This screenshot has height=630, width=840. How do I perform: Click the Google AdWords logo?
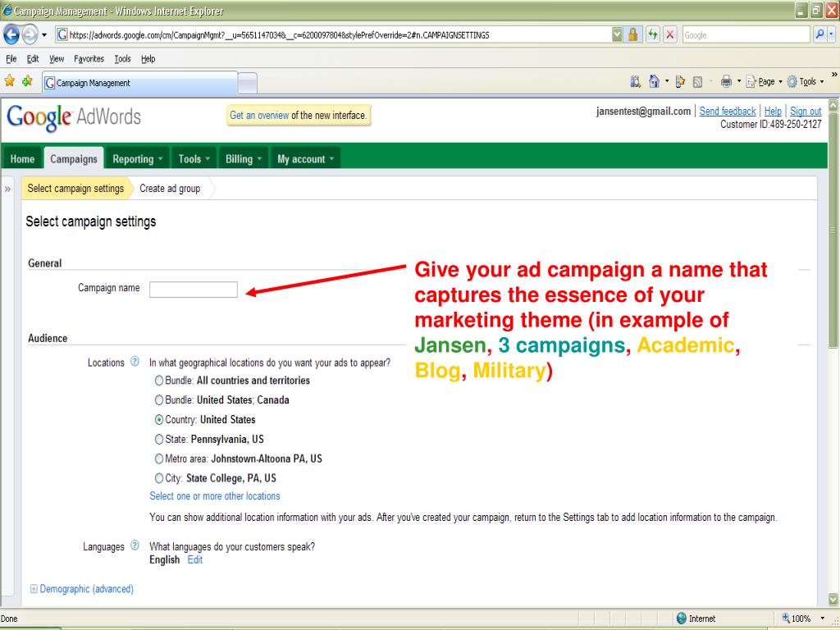(x=73, y=116)
